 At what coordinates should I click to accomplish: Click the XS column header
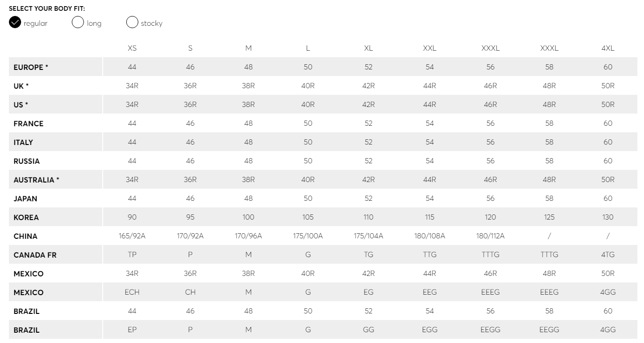[x=132, y=48]
